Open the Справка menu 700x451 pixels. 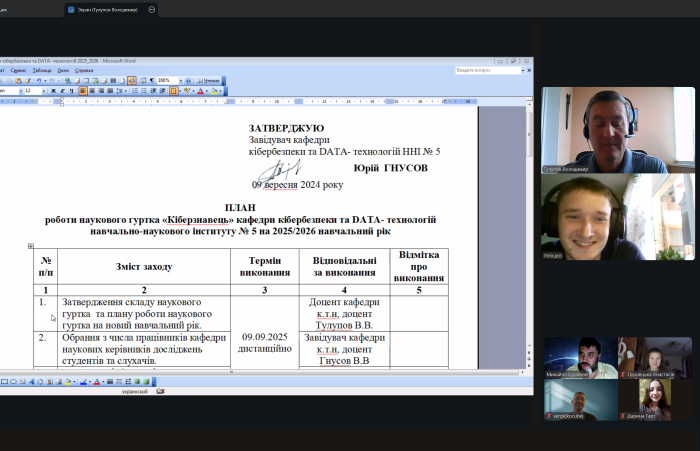[84, 70]
